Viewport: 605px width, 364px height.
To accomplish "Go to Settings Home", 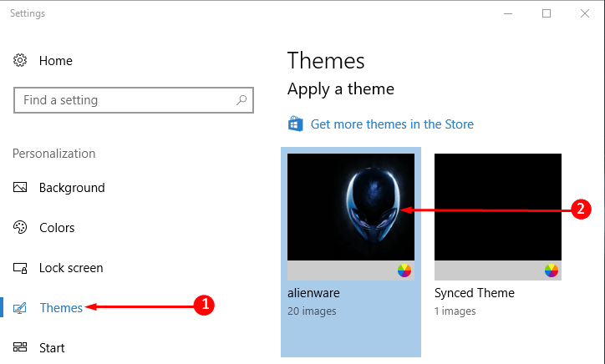I will tap(55, 61).
